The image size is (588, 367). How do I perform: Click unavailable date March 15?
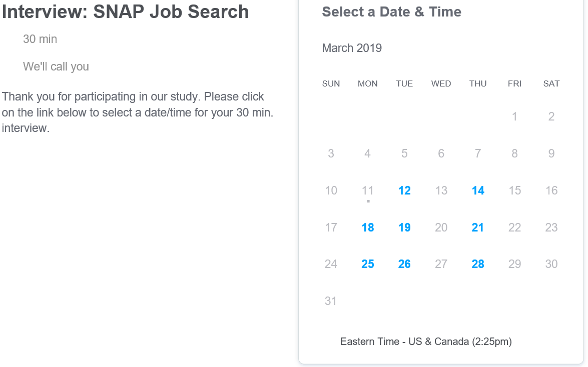pos(514,190)
